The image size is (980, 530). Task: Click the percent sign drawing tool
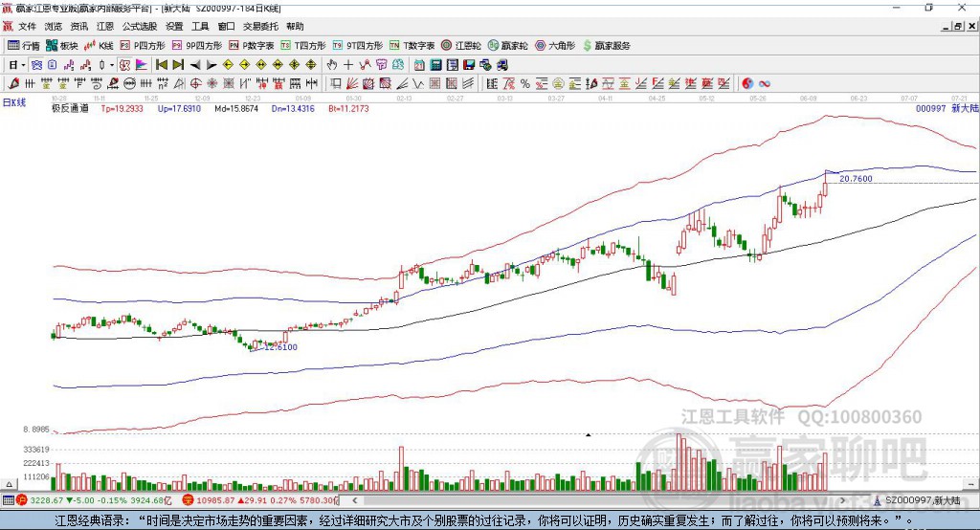[x=525, y=83]
